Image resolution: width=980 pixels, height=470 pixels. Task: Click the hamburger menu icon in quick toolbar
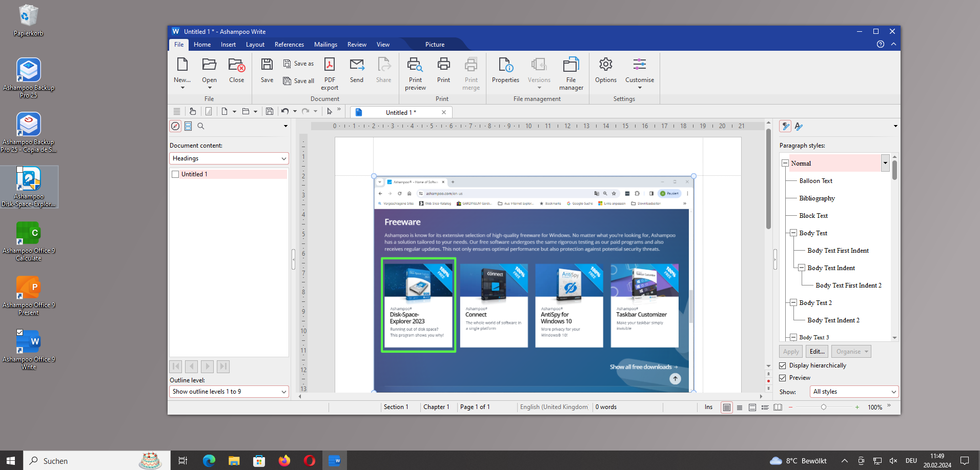point(177,111)
